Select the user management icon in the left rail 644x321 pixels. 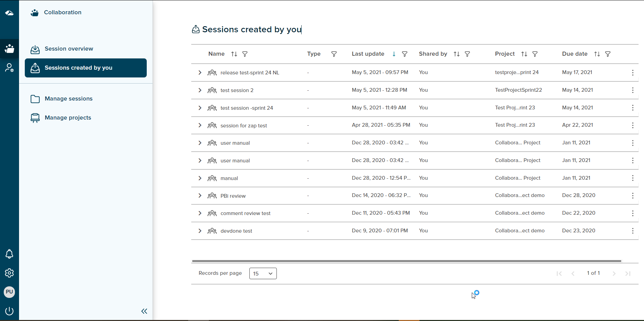[9, 68]
